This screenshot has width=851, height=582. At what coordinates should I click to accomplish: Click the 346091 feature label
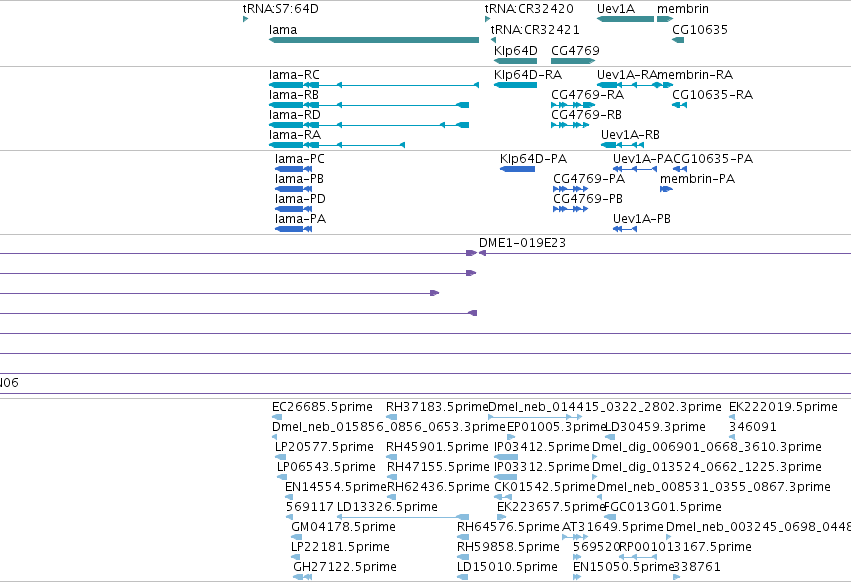click(x=753, y=427)
